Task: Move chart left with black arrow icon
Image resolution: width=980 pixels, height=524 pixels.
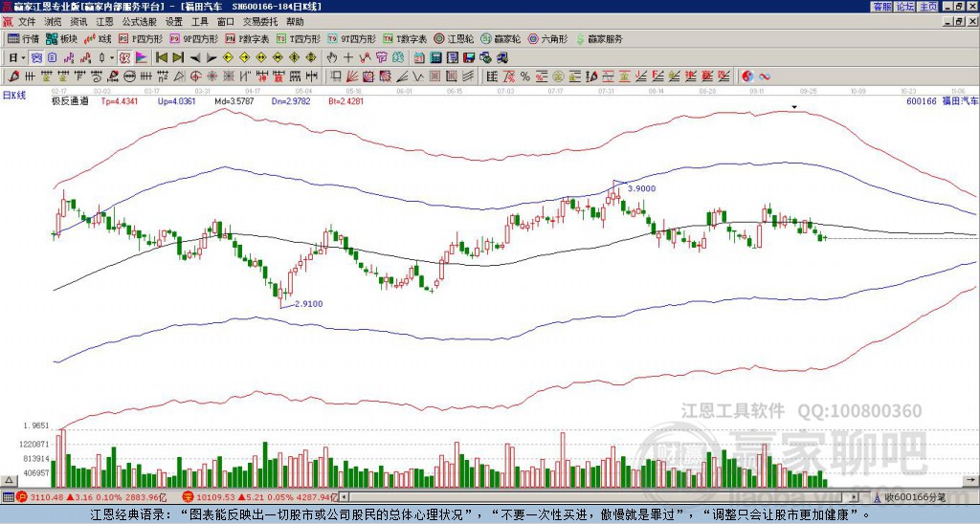Action: point(195,58)
